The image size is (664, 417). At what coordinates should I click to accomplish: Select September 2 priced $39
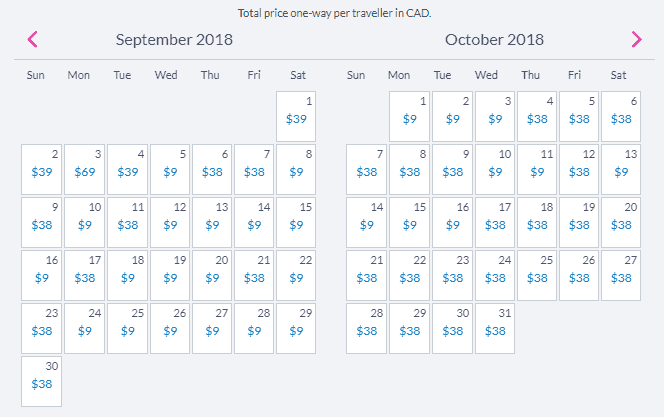42,169
